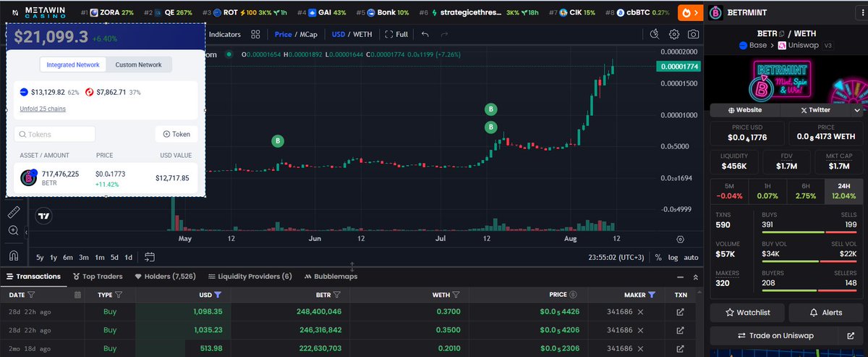Viewport: 868px width, 357px height.
Task: Click the DATE column filter icon
Action: click(x=31, y=295)
